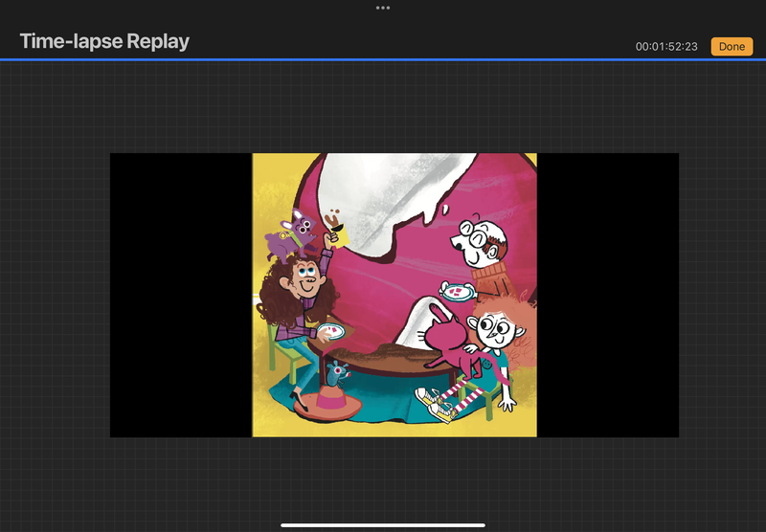Tap the orange Done button
The width and height of the screenshot is (766, 532).
click(x=732, y=47)
